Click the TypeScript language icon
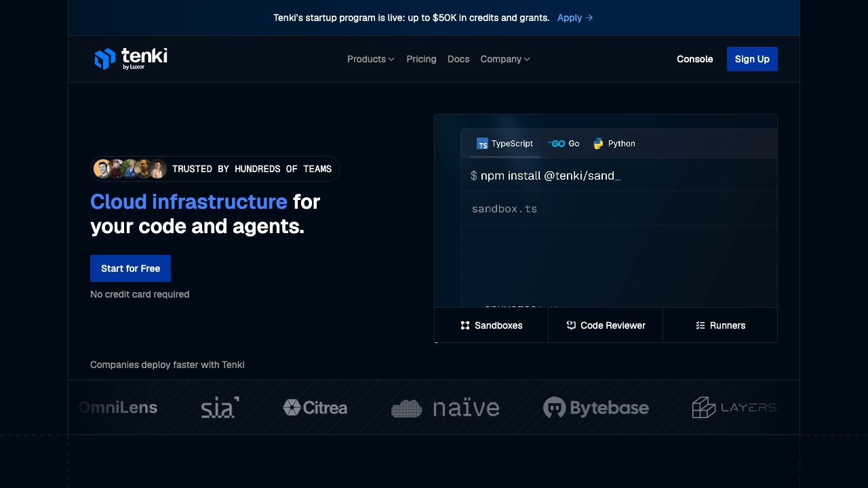 482,144
